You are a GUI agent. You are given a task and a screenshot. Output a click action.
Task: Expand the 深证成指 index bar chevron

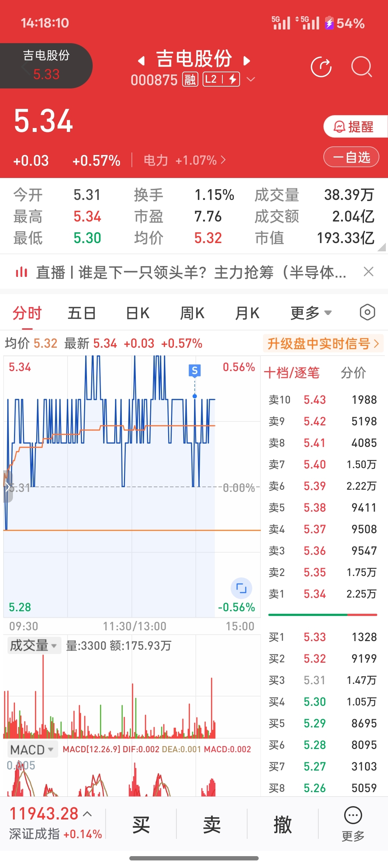tap(87, 814)
